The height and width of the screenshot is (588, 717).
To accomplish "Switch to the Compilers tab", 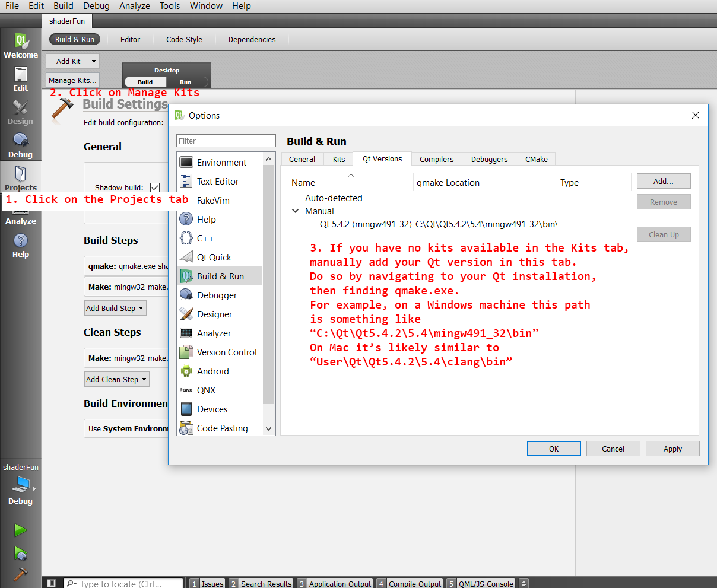I will click(x=436, y=159).
